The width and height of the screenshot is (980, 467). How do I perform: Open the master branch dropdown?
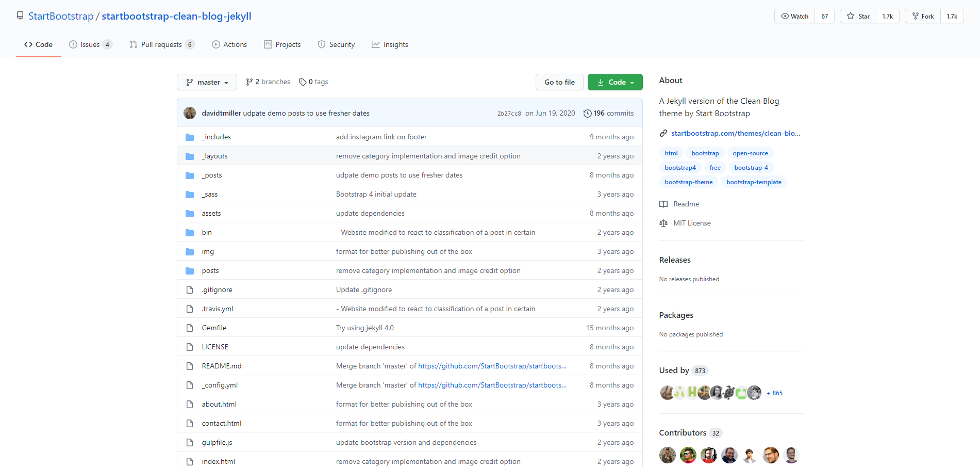[207, 82]
